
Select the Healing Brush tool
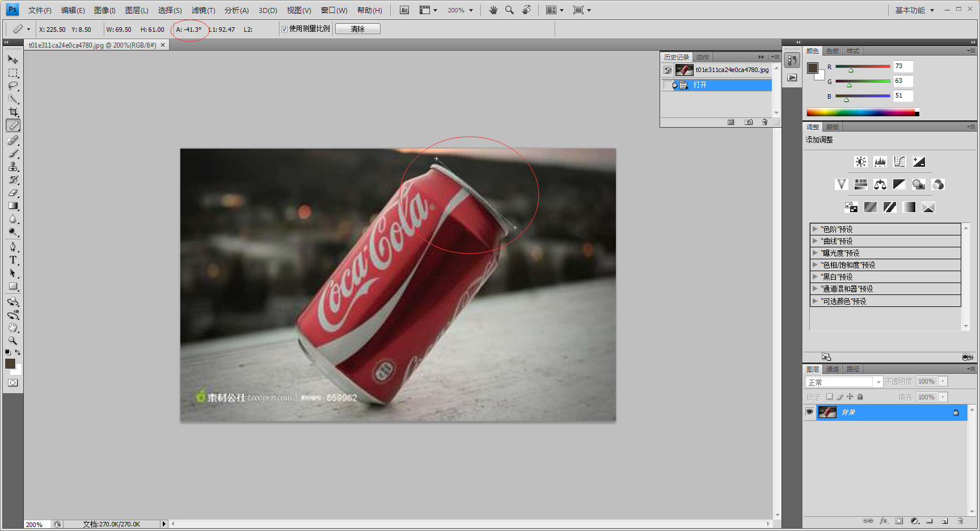[x=13, y=140]
